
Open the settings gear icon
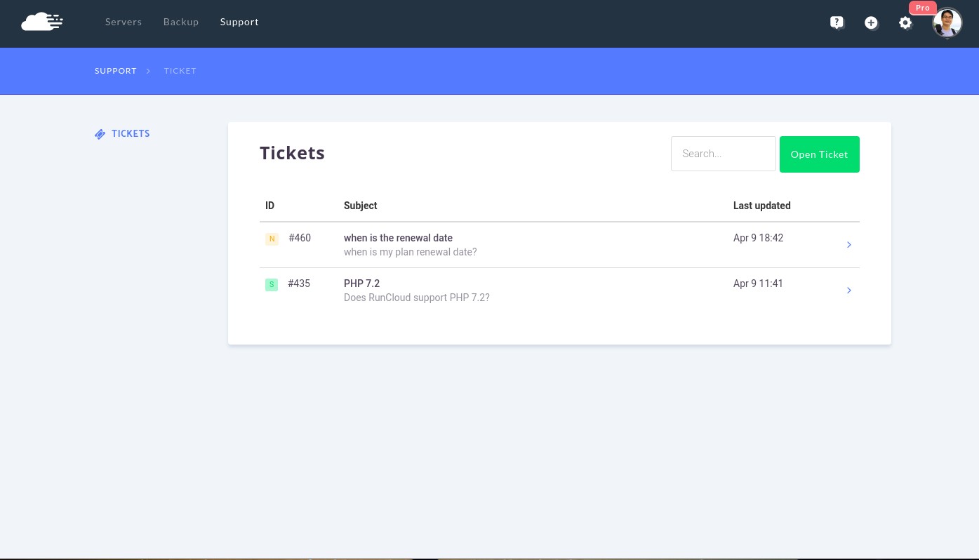[905, 22]
